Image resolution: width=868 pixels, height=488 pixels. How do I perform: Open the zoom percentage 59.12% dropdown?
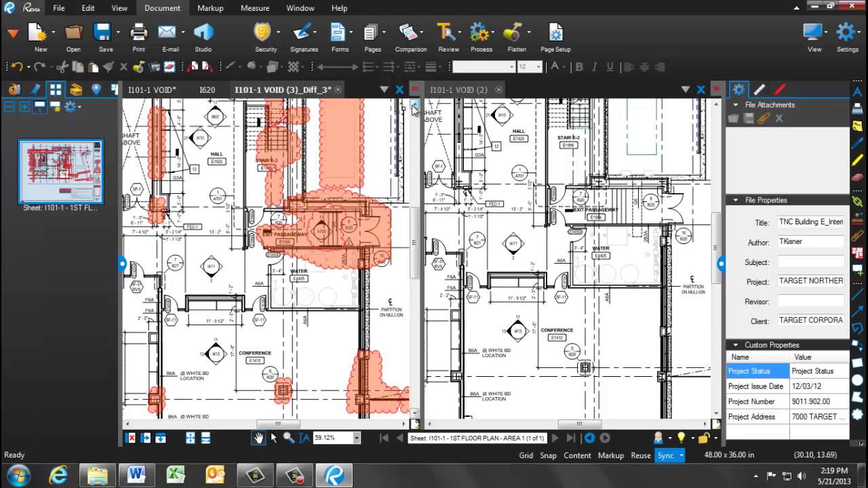pos(357,438)
